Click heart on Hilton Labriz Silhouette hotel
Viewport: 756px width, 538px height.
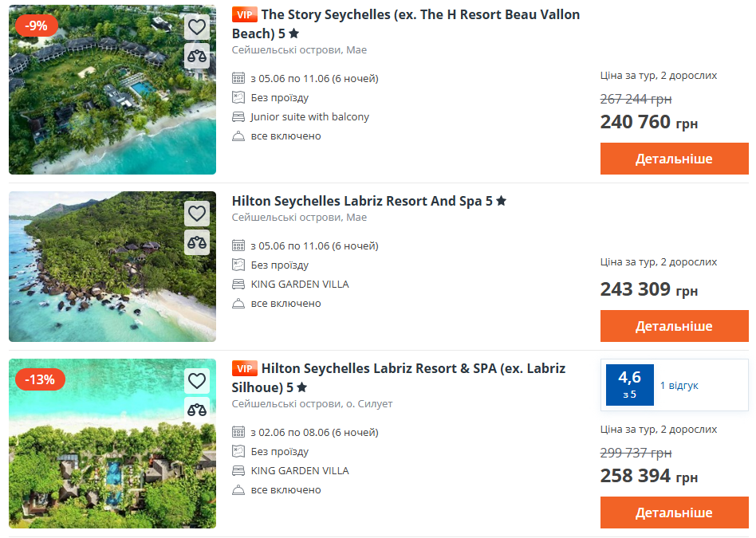click(197, 381)
